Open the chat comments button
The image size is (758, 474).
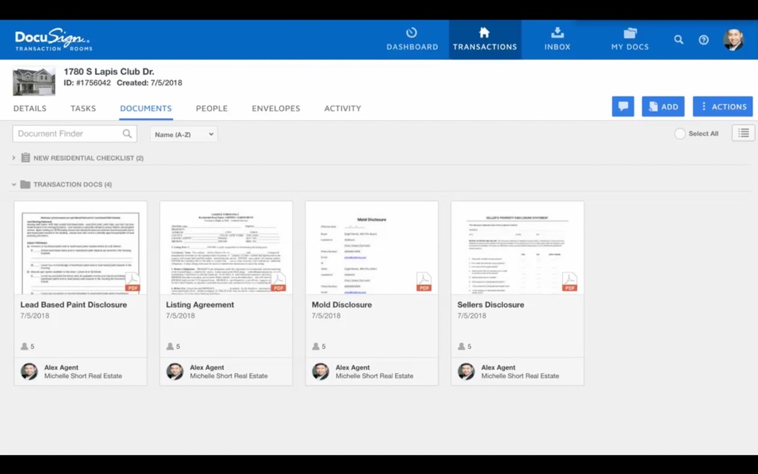coord(623,106)
